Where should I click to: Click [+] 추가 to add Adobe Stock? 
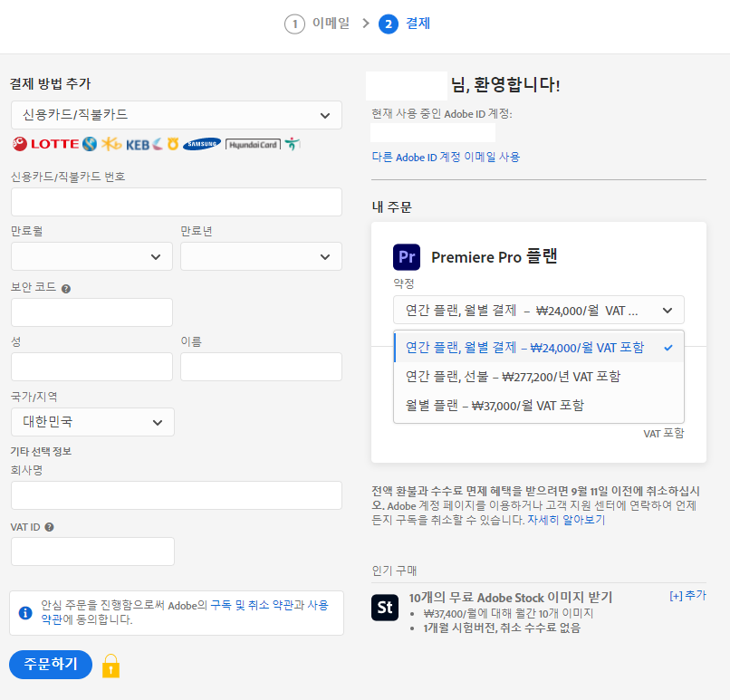687,595
